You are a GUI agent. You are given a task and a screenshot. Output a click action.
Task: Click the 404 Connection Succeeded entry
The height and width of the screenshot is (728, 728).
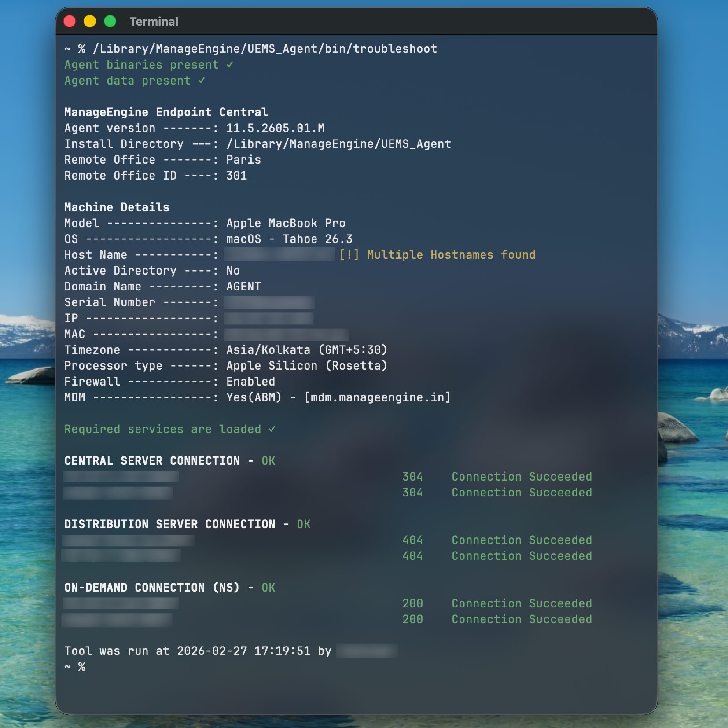pyautogui.click(x=497, y=540)
